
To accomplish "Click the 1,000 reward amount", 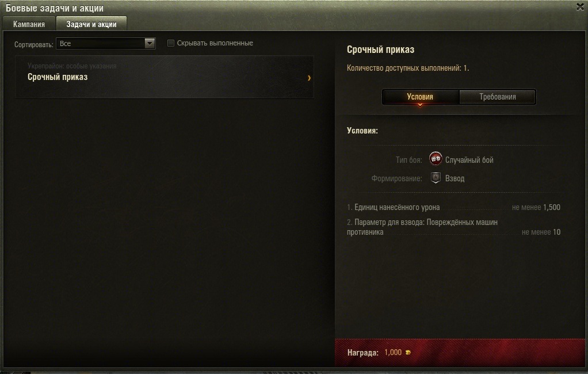I will click(x=392, y=352).
